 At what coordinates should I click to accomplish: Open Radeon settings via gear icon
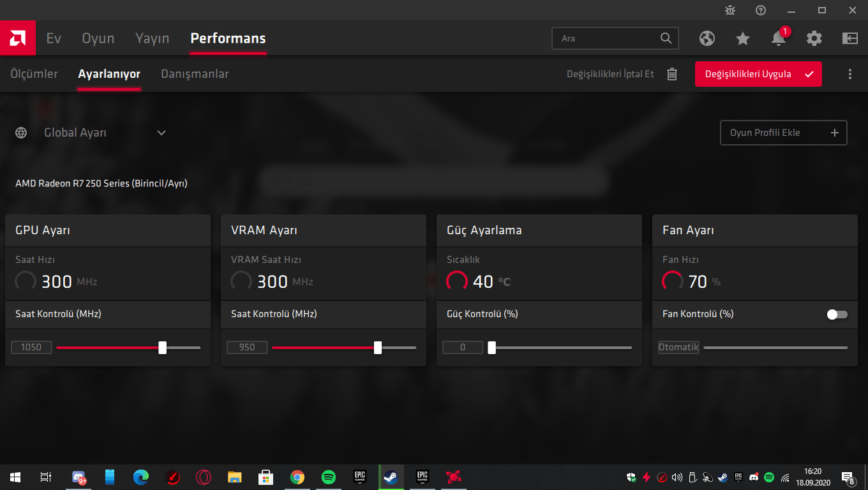click(x=814, y=38)
